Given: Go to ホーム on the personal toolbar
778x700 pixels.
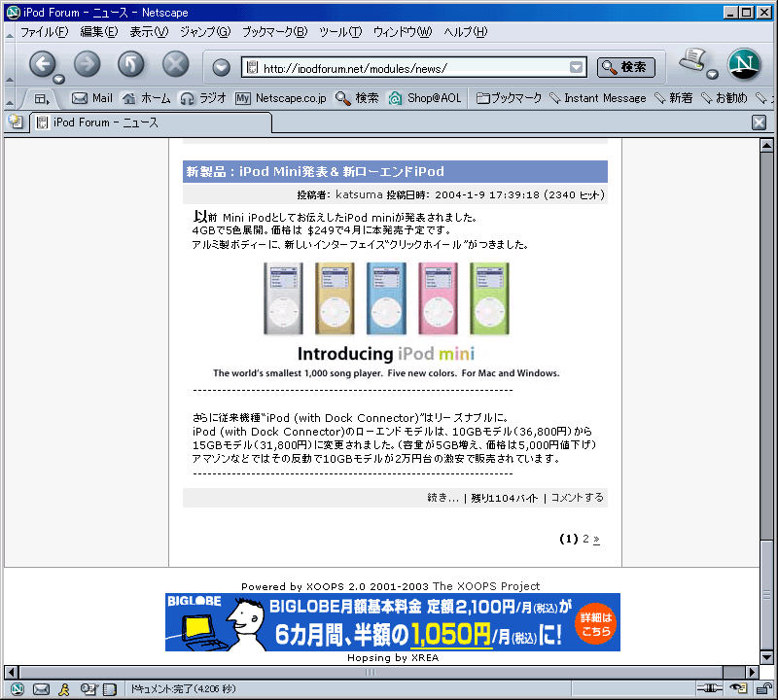Looking at the screenshot, I should (147, 98).
